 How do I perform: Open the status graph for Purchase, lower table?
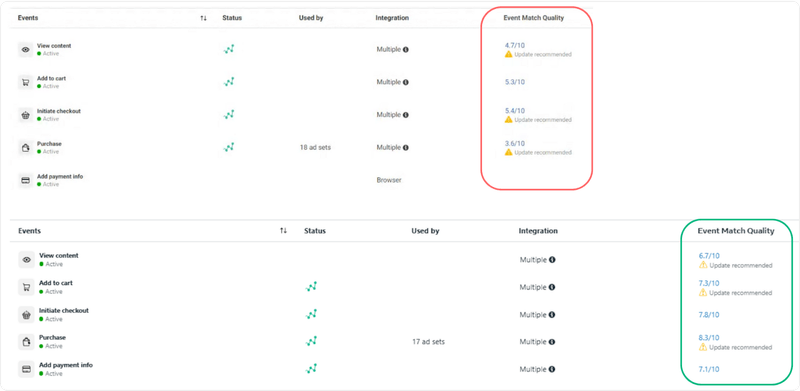(x=311, y=341)
